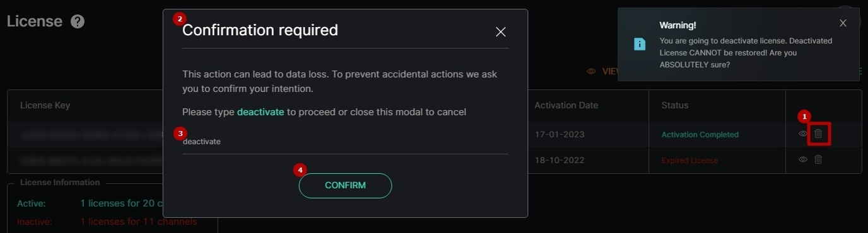Click the Expired License status text
This screenshot has height=233, width=868.
[x=689, y=161]
